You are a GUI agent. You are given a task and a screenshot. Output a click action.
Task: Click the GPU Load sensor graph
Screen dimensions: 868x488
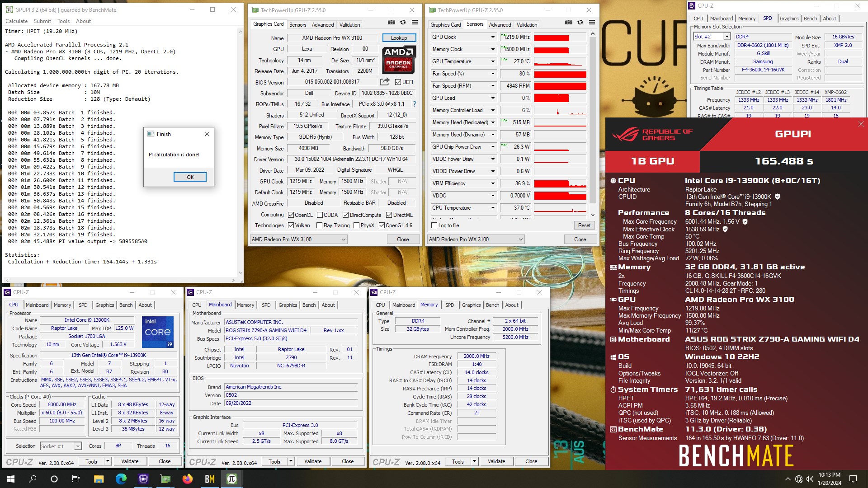(x=560, y=98)
